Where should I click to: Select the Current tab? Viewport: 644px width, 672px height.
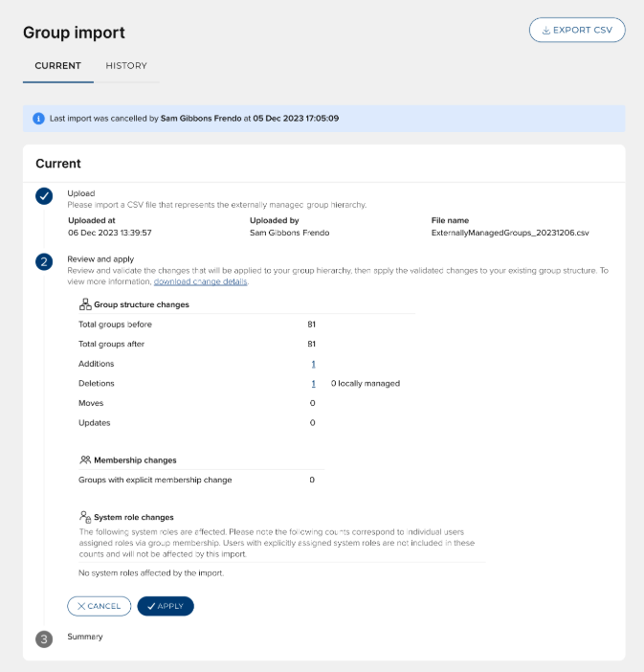coord(57,66)
